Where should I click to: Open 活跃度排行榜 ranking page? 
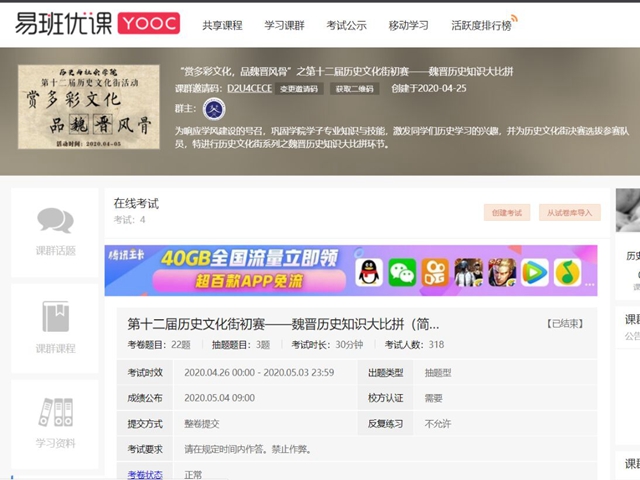pyautogui.click(x=481, y=25)
